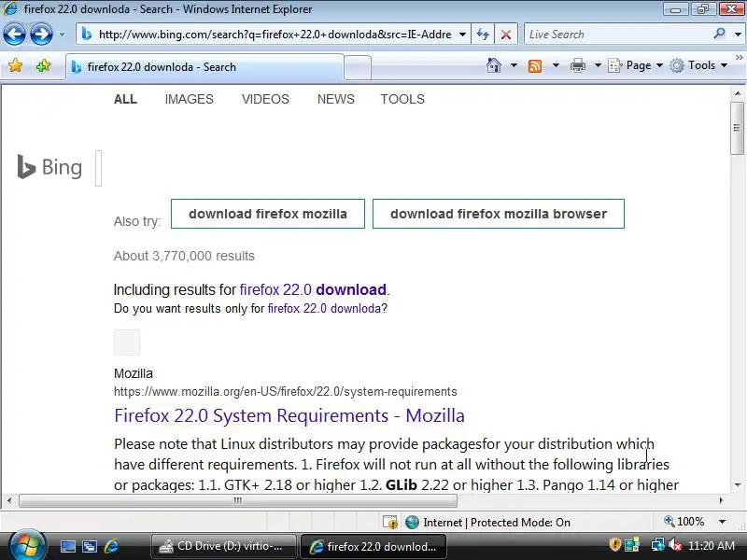Click the status bar privacy/security report icon
Screen dimensions: 747x560
click(x=390, y=523)
